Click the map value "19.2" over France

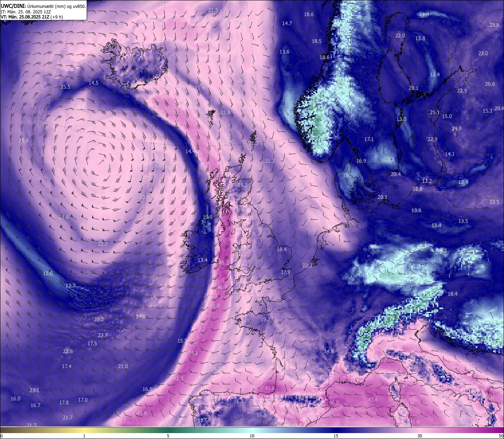coord(266,319)
